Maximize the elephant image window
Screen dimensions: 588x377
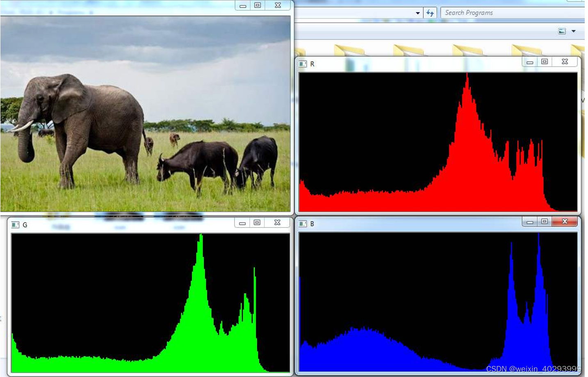click(258, 5)
